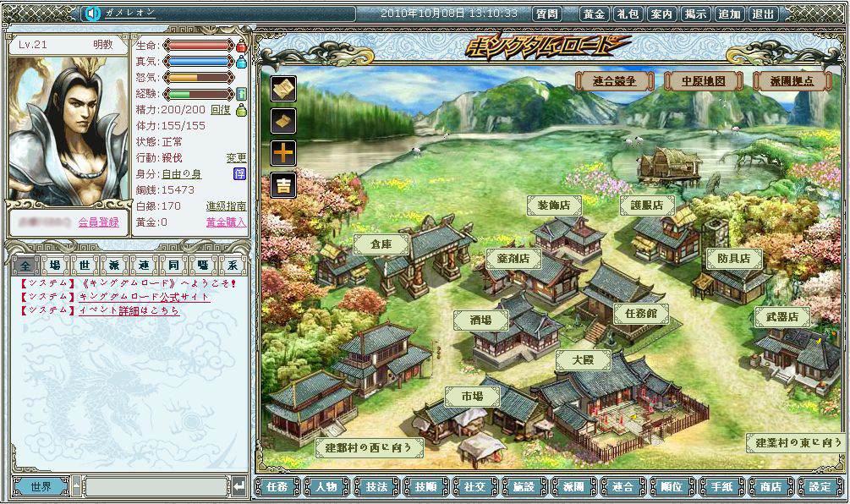This screenshot has width=850, height=504.
Task: Open the top open-scroll icon on map
Action: [x=283, y=89]
